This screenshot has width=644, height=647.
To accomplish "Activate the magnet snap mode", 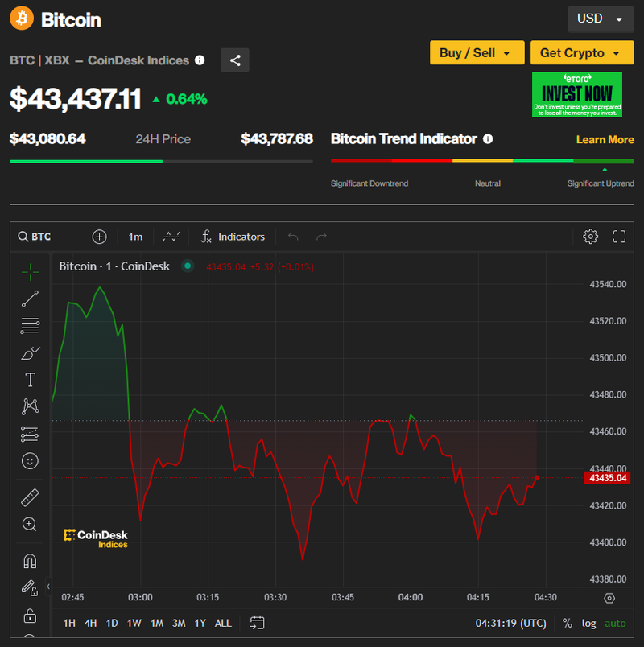I will point(30,561).
